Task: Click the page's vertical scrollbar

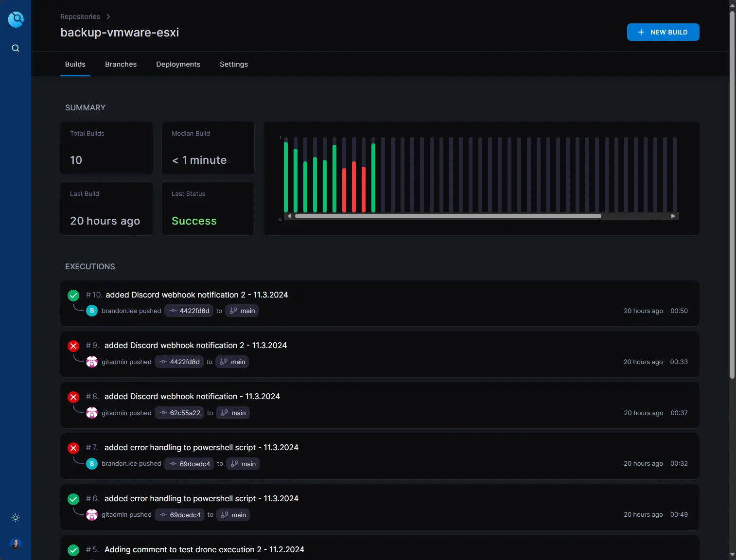Action: (732, 194)
